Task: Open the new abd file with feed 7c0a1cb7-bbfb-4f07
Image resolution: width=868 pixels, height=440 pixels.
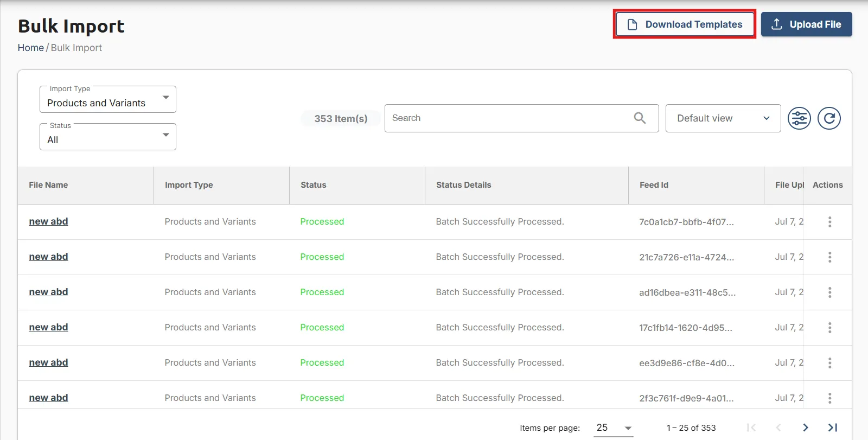Action: coord(48,221)
